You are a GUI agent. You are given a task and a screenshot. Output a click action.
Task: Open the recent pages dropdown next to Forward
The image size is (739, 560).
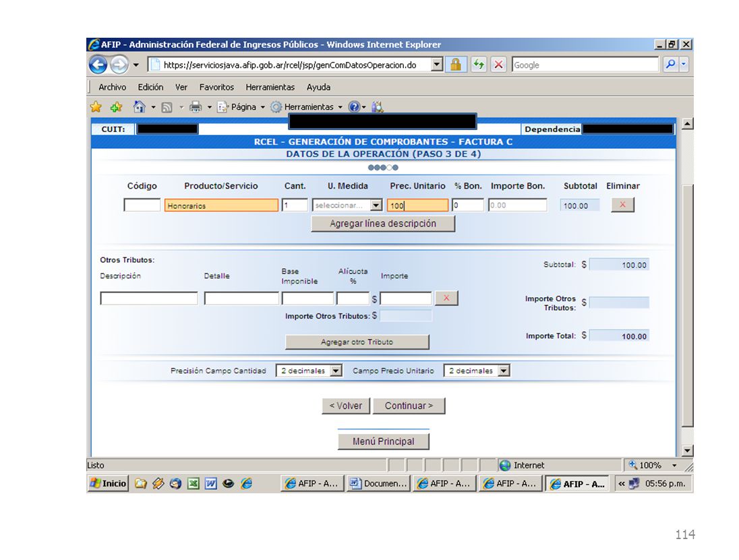click(x=136, y=65)
